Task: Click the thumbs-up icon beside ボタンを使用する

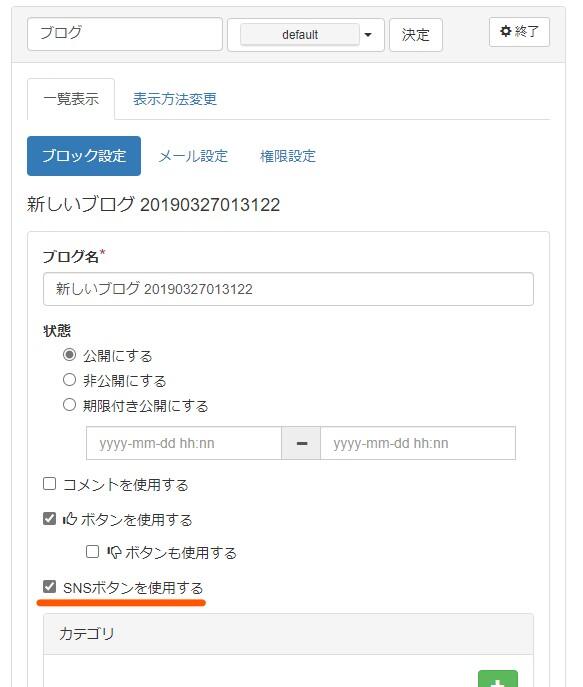Action: click(x=70, y=519)
